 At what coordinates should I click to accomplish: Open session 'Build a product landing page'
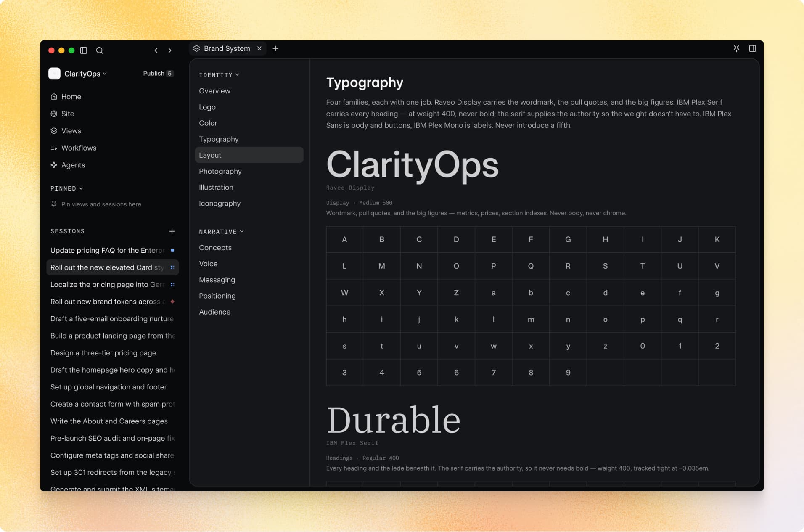tap(113, 336)
